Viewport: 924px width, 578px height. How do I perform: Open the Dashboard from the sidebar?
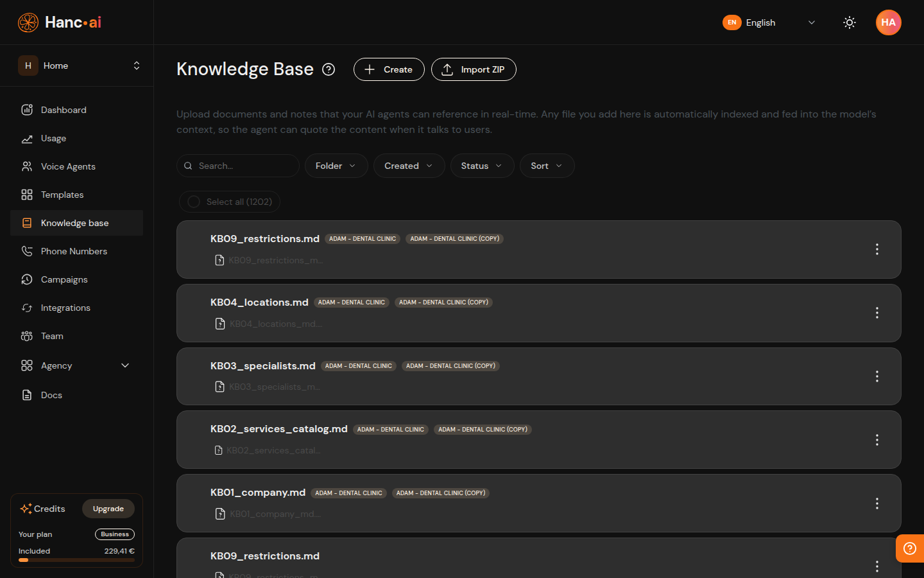coord(62,110)
